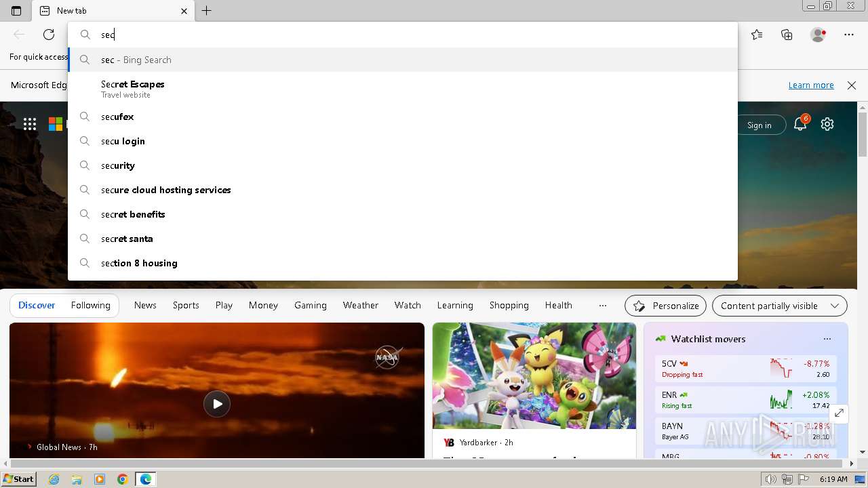Open Settings and more ellipsis menu
Viewport: 868px width, 488px height.
[849, 35]
